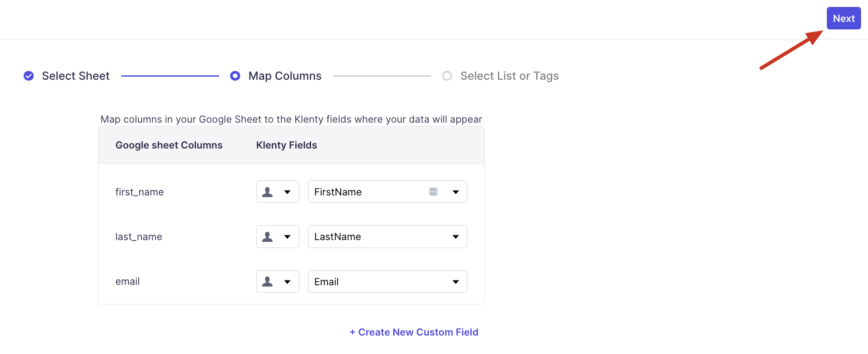
Task: Click the Google sheet Columns header
Action: [169, 145]
